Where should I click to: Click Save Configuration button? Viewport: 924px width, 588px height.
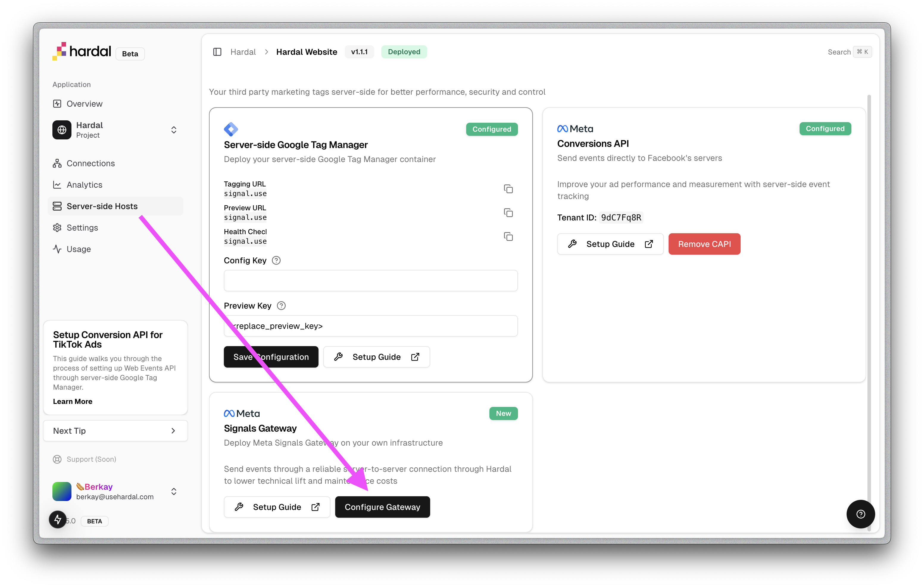pos(271,357)
